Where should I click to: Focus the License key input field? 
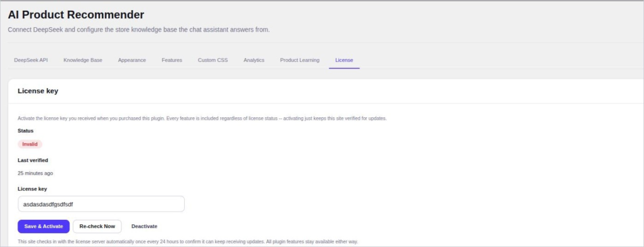pos(101,204)
